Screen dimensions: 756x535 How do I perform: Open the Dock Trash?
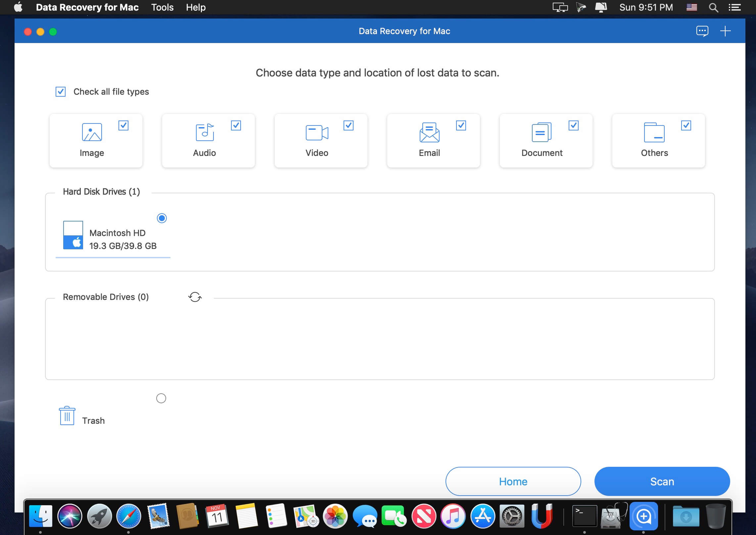coord(716,516)
